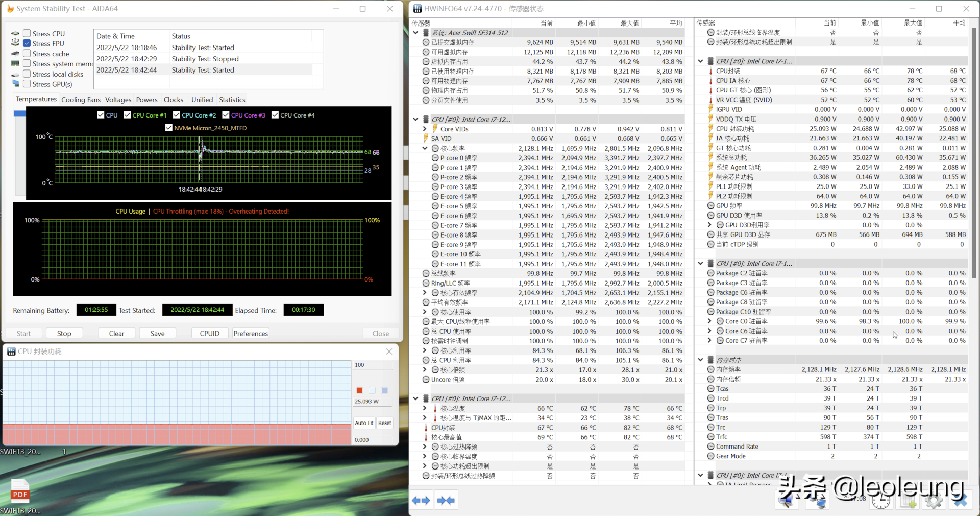
Task: Expand the 核心使用率 row
Action: pos(425,312)
